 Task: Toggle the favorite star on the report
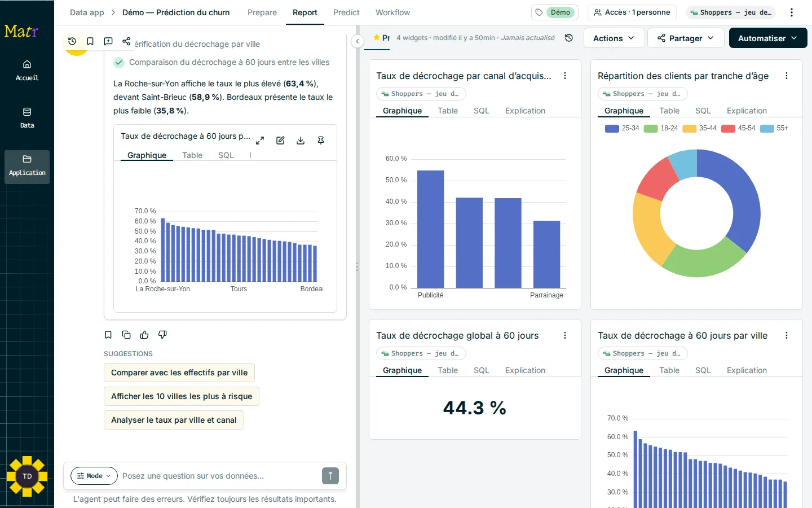pos(377,38)
